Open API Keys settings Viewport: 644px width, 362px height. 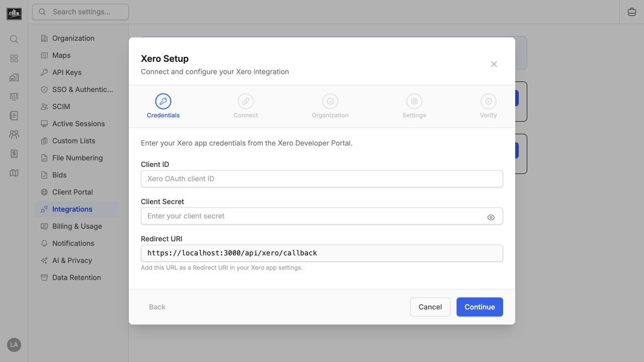[76, 72]
